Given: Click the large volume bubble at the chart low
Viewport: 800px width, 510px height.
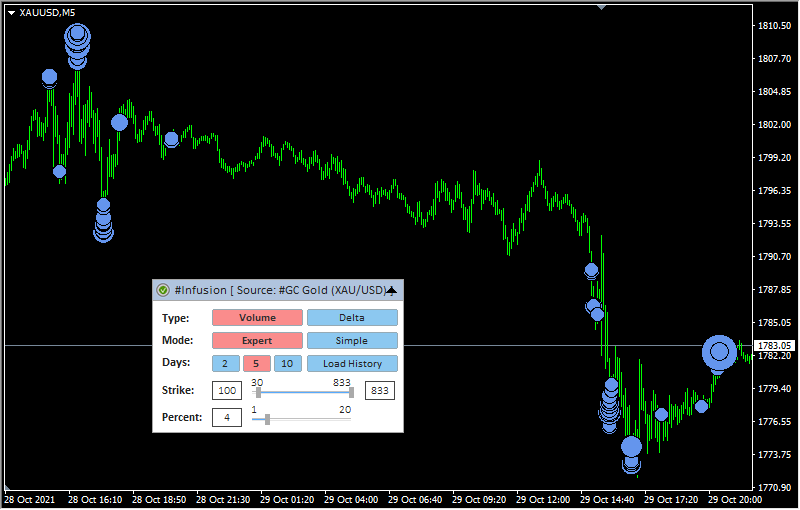Looking at the screenshot, I should [631, 447].
